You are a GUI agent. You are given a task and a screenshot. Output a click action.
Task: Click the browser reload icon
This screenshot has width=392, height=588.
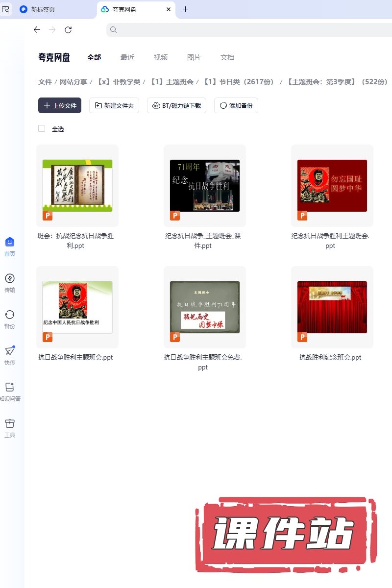(x=68, y=30)
